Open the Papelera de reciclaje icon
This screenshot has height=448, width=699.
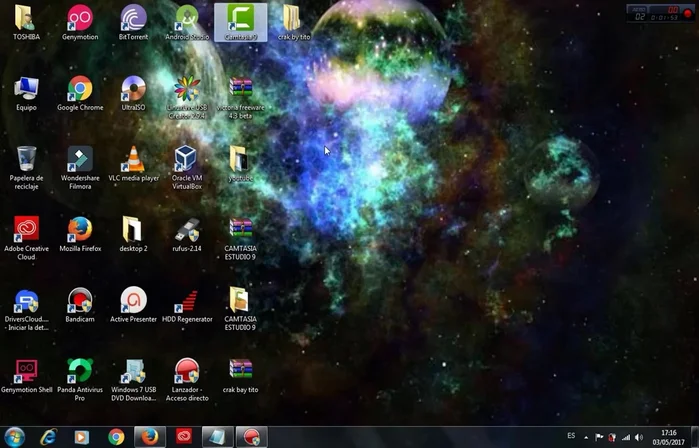pyautogui.click(x=26, y=159)
